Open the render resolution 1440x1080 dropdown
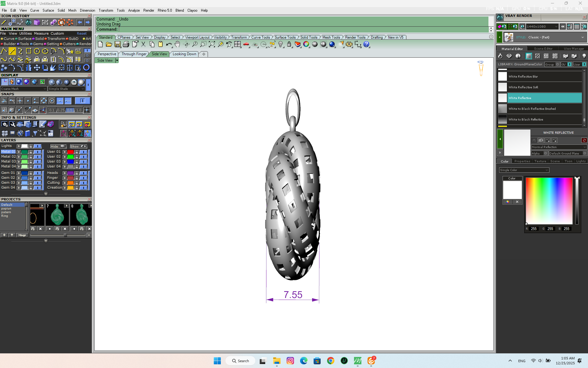The image size is (588, 368). 542,27
